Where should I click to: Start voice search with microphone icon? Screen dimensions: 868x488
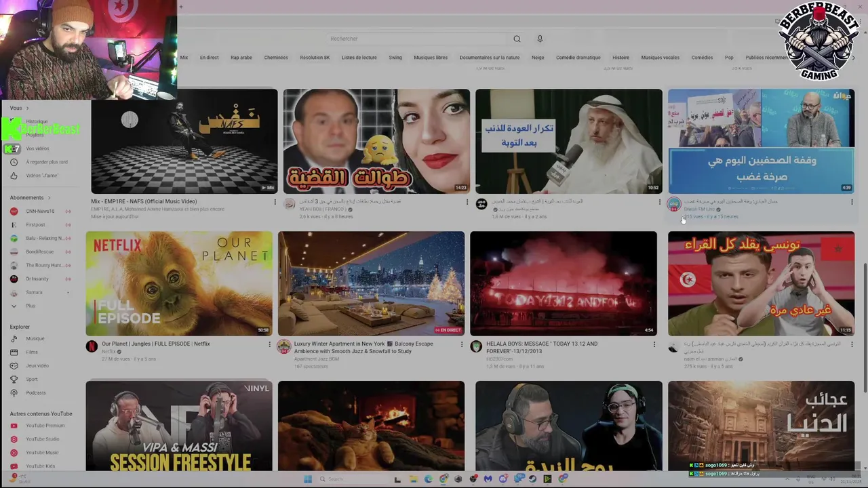click(540, 39)
